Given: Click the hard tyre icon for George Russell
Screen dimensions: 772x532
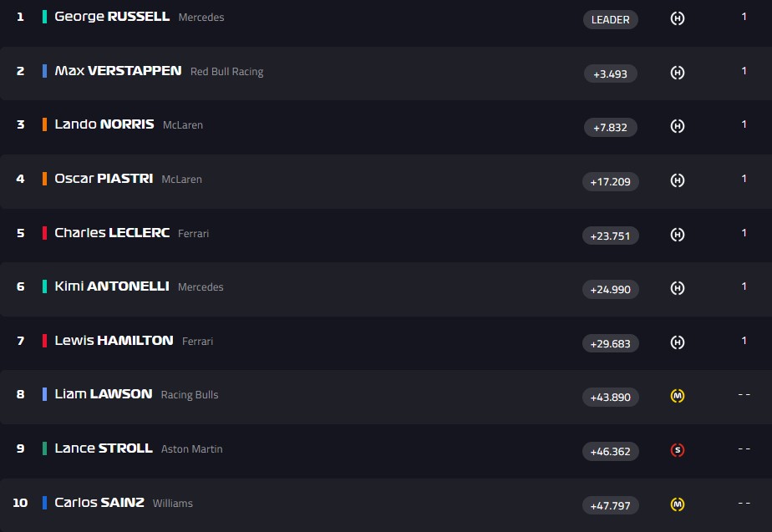Looking at the screenshot, I should 678,18.
